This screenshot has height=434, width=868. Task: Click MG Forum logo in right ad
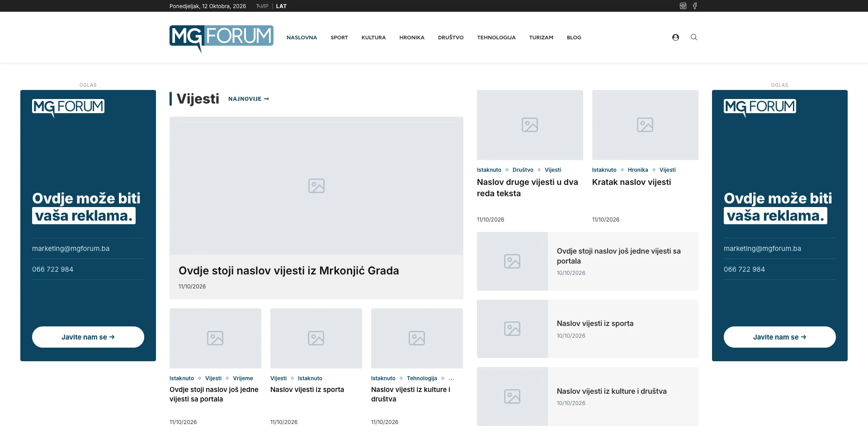tap(760, 108)
